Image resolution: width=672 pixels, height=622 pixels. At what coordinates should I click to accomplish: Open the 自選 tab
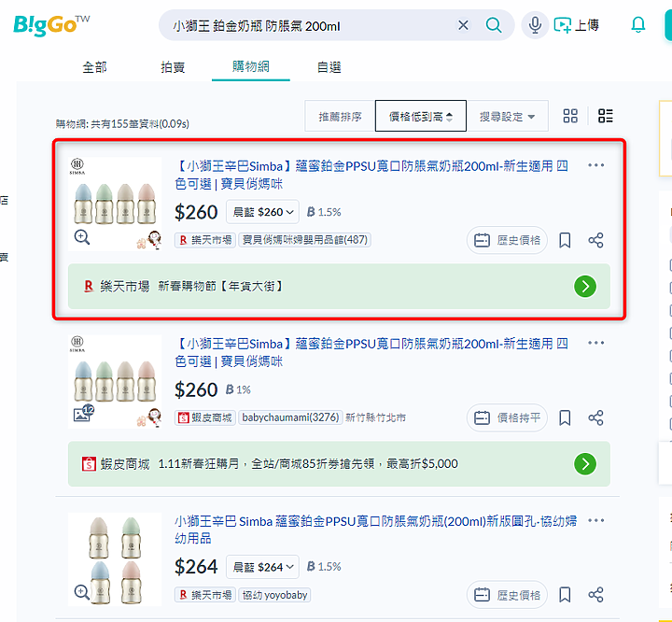329,67
